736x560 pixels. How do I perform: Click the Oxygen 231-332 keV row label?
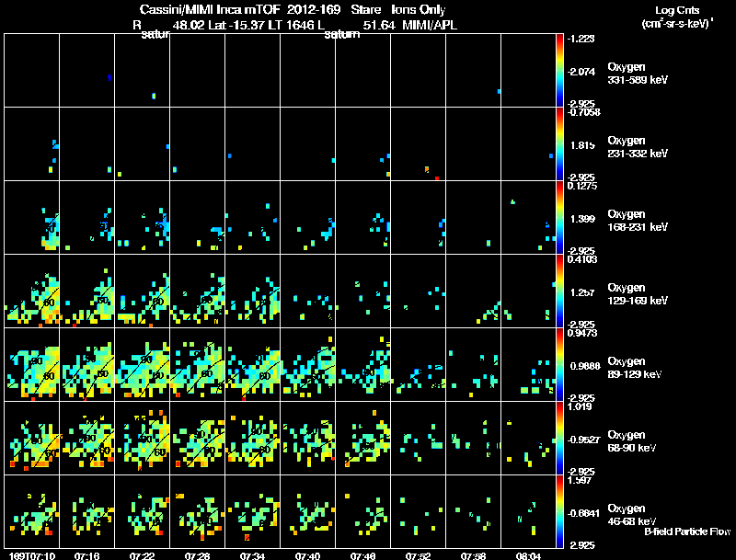point(638,147)
